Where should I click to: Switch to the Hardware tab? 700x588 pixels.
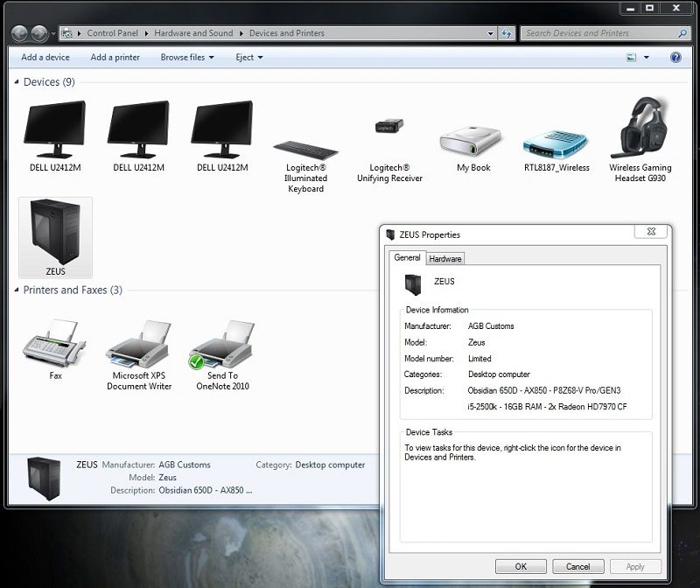pos(445,258)
